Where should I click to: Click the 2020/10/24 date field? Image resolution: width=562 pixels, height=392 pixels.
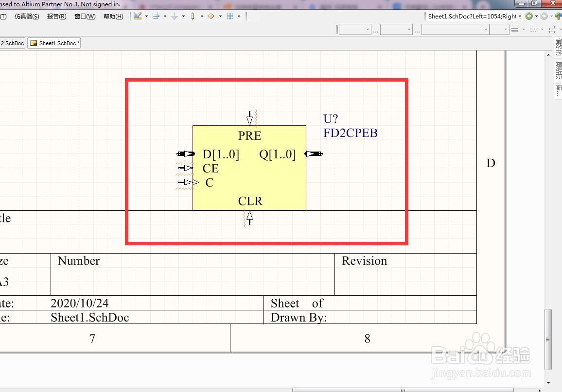(x=80, y=303)
